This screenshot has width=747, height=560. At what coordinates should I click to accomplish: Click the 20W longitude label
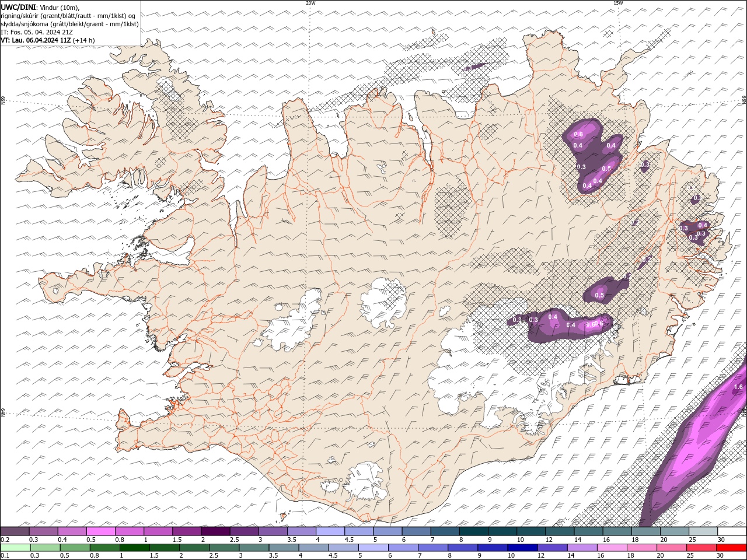pyautogui.click(x=310, y=3)
